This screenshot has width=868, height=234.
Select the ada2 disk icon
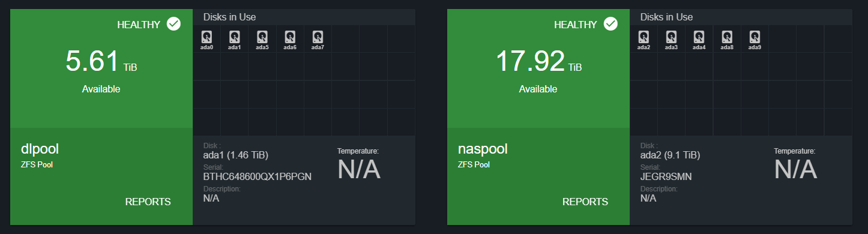[644, 40]
